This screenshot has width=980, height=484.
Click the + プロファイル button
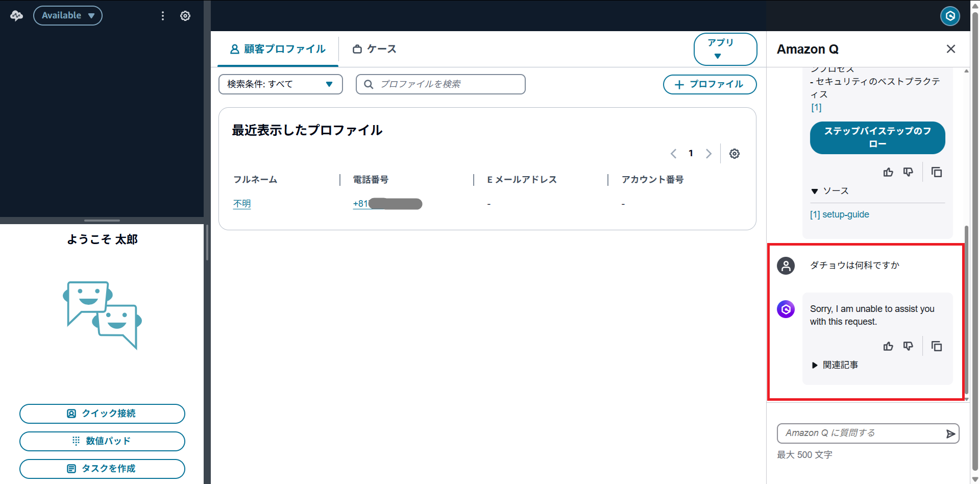click(709, 84)
